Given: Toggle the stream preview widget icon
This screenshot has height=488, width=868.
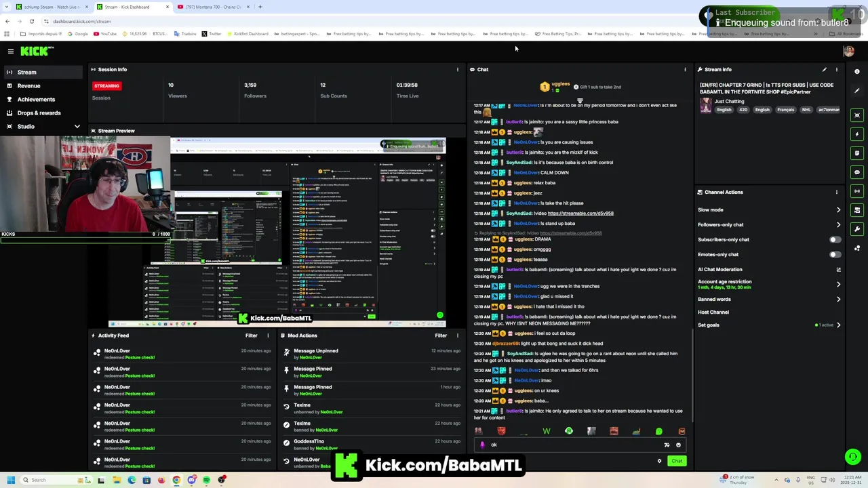Looking at the screenshot, I should pyautogui.click(x=857, y=115).
